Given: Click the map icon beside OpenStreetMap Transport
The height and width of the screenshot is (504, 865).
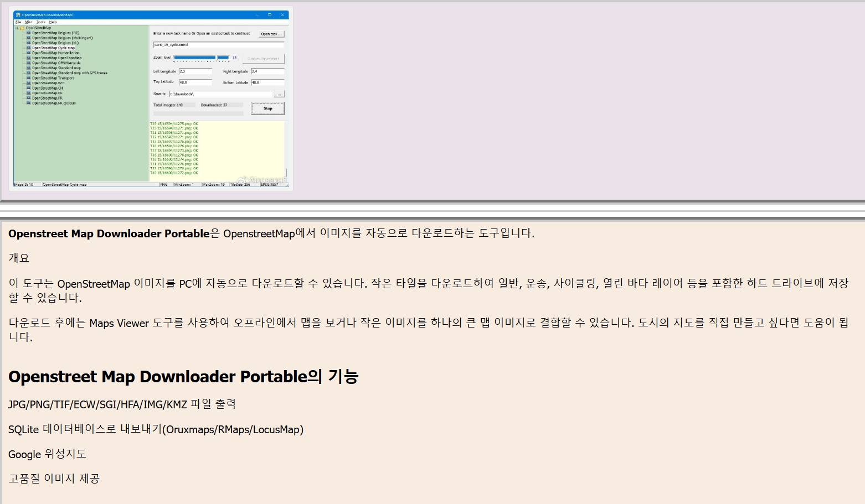Looking at the screenshot, I should pyautogui.click(x=29, y=78).
